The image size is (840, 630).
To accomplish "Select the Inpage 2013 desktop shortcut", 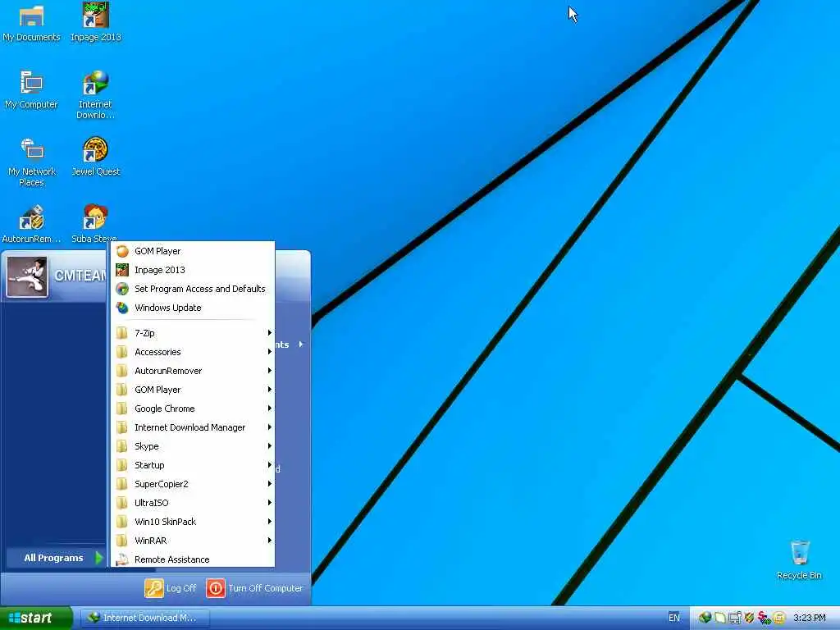I will pyautogui.click(x=95, y=22).
